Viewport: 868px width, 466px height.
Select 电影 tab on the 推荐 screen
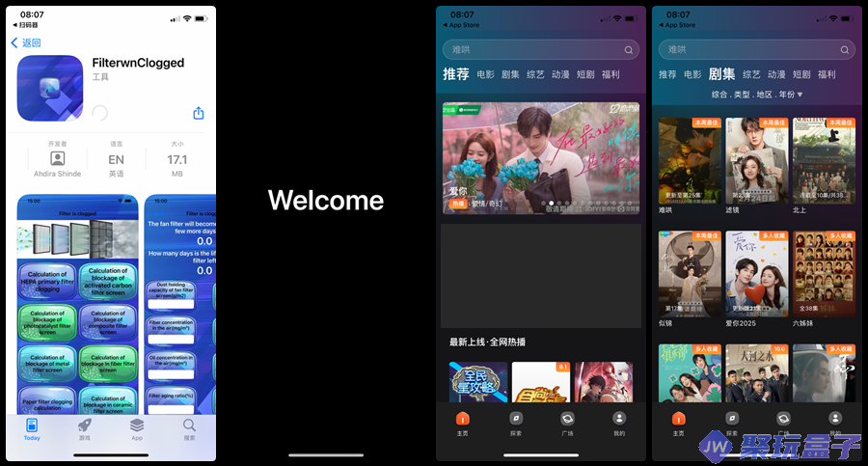coord(485,74)
